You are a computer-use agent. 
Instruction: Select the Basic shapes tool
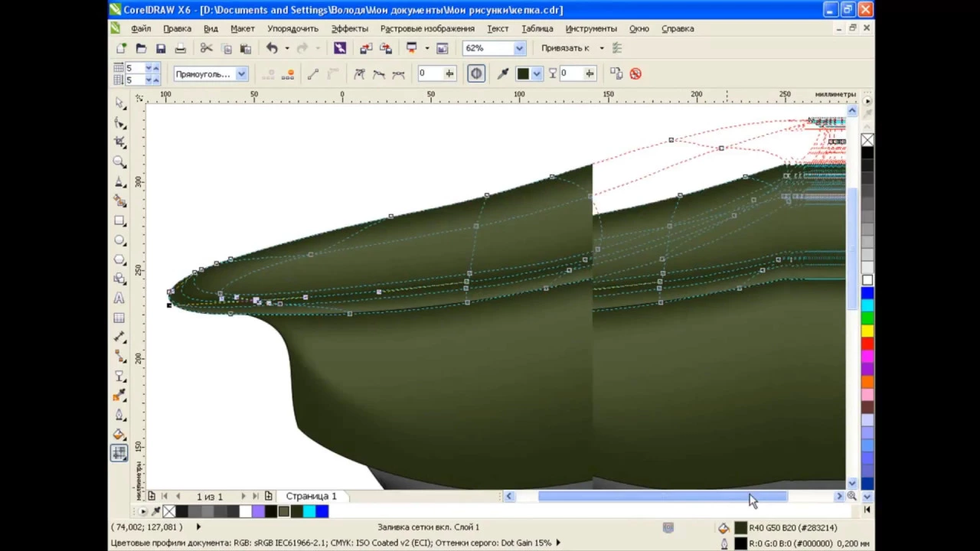click(x=119, y=279)
